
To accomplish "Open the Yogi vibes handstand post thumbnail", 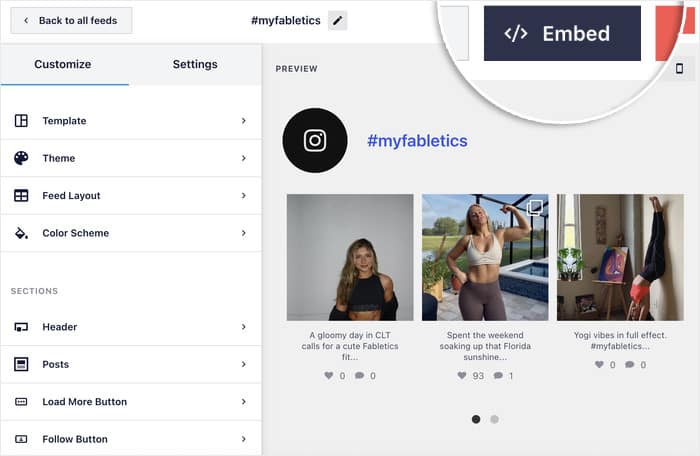I will tap(620, 257).
